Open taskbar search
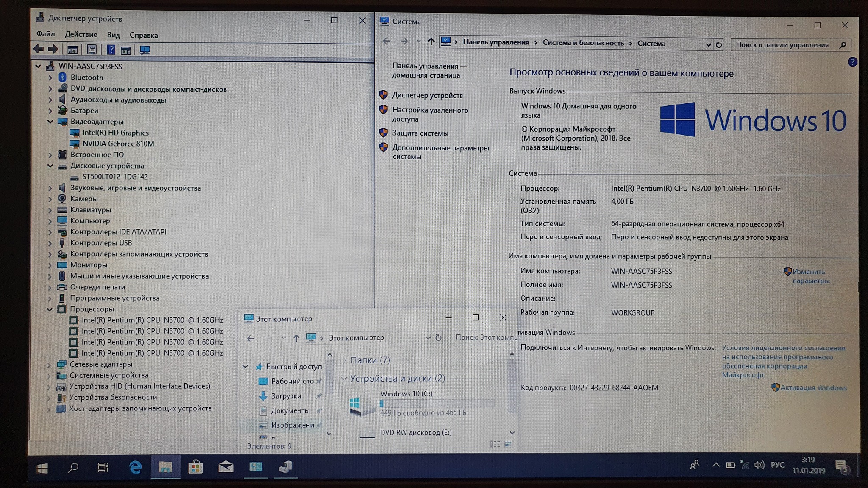The height and width of the screenshot is (488, 868). click(x=73, y=468)
